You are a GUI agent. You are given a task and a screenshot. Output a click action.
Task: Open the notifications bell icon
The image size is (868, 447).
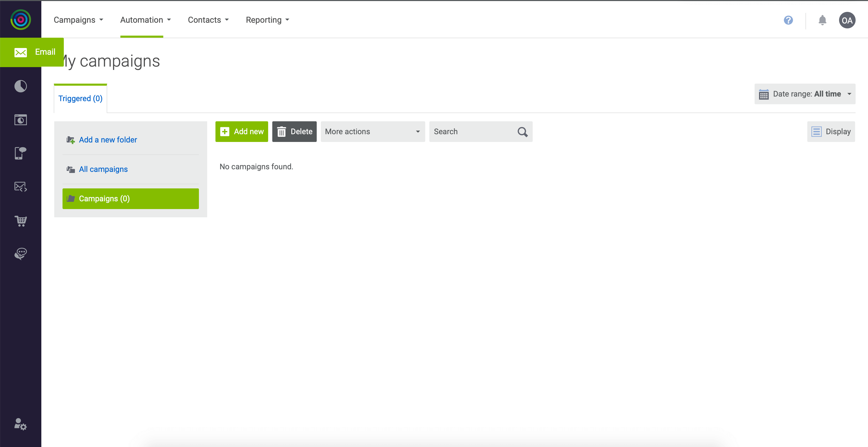pyautogui.click(x=822, y=20)
